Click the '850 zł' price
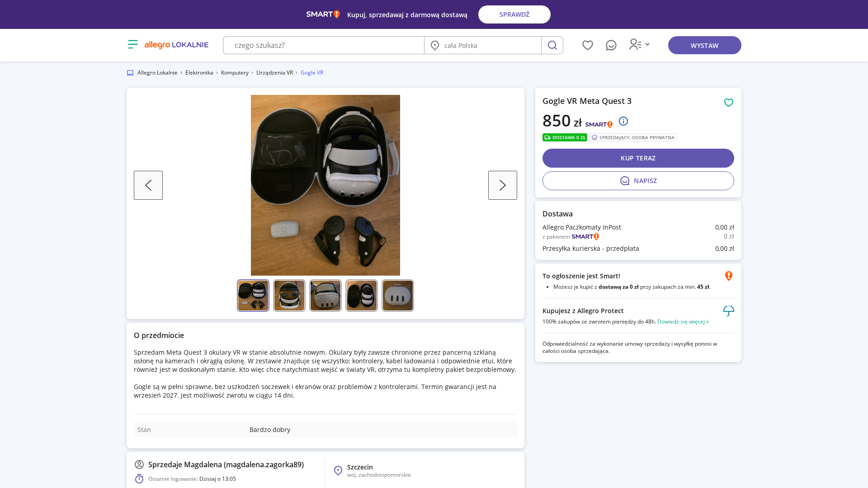The image size is (868, 488). 562,121
